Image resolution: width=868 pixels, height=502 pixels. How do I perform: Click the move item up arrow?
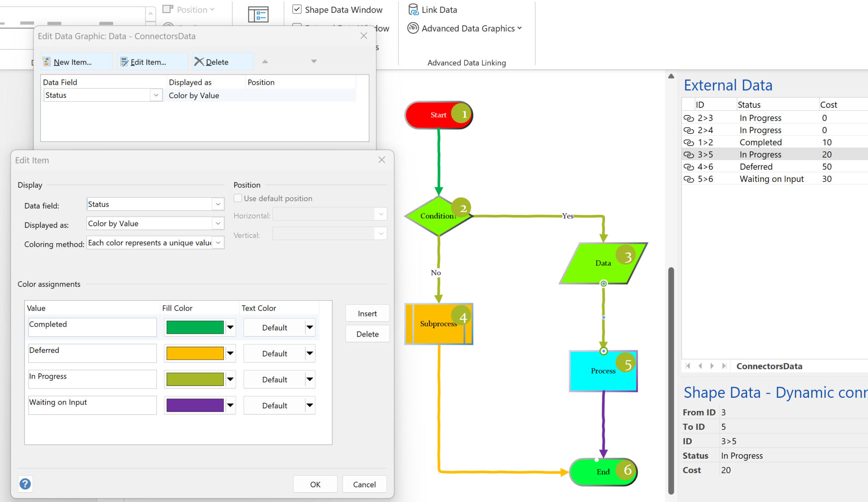click(x=265, y=61)
